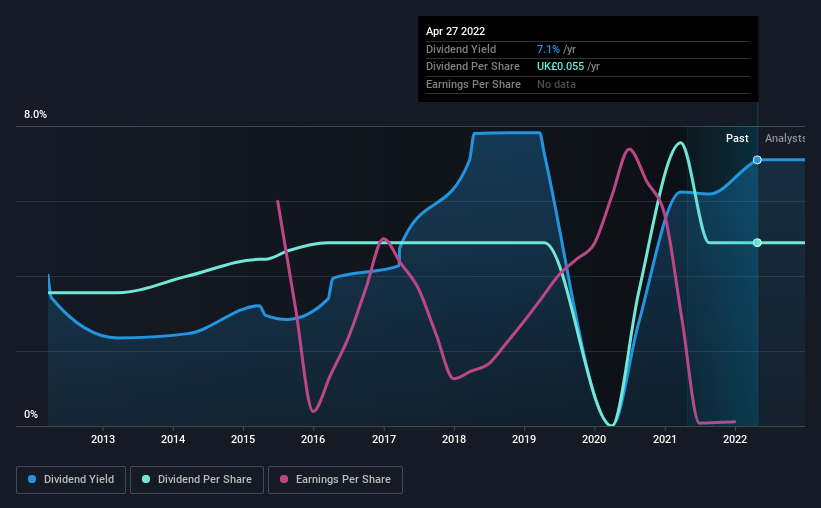Click the Apr 27 2022 tooltip date header
821x508 pixels.
point(456,31)
